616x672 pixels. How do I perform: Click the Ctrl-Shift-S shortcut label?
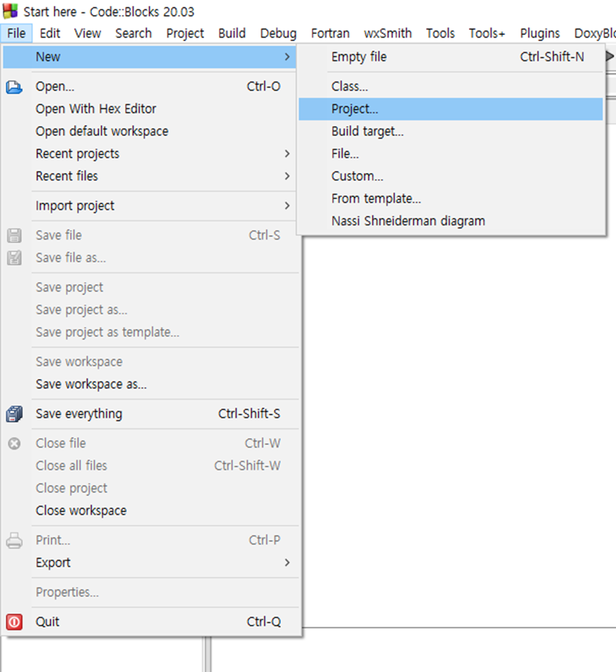tap(249, 414)
